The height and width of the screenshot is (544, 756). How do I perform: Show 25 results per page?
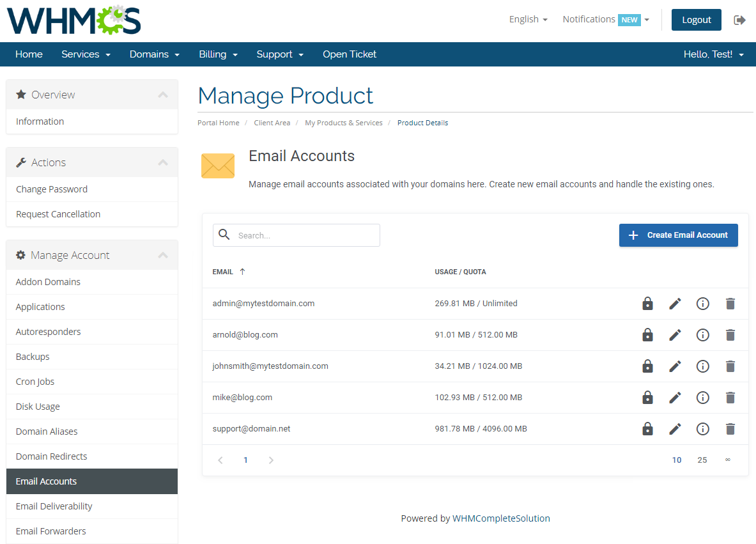point(702,460)
